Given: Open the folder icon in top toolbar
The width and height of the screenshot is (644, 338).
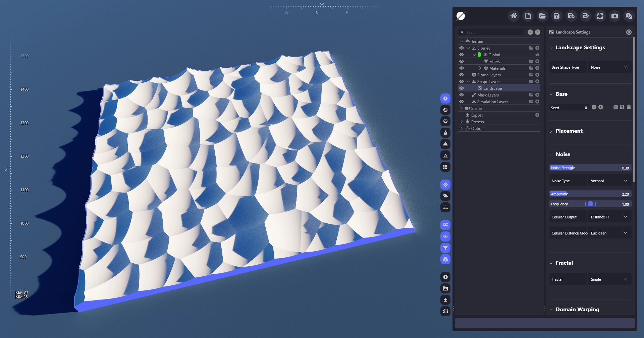Looking at the screenshot, I should pyautogui.click(x=542, y=16).
